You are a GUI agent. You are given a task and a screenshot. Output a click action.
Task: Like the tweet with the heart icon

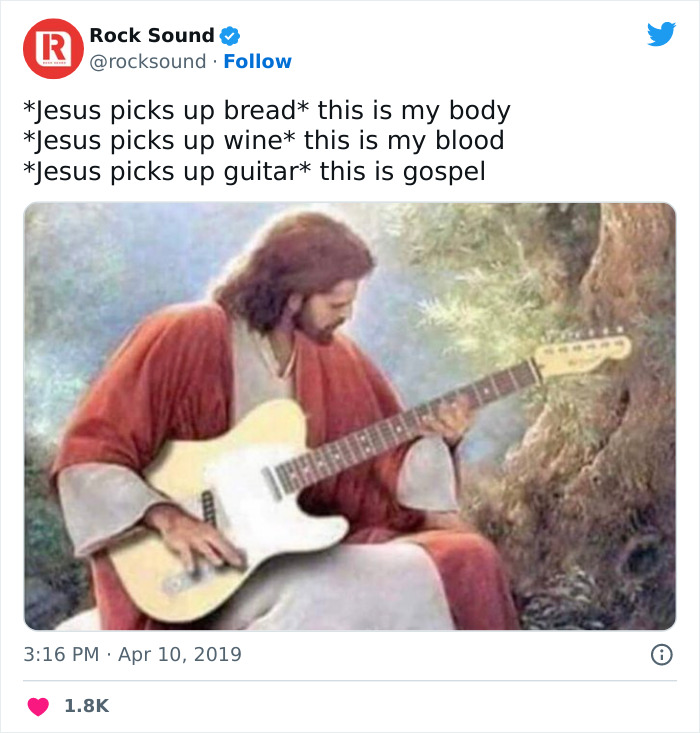click(x=38, y=706)
